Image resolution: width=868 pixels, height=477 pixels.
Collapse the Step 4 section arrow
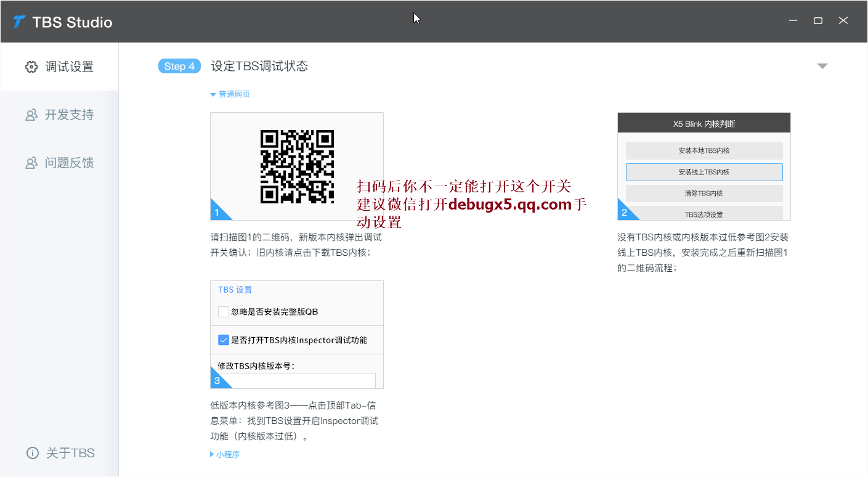[x=822, y=66]
